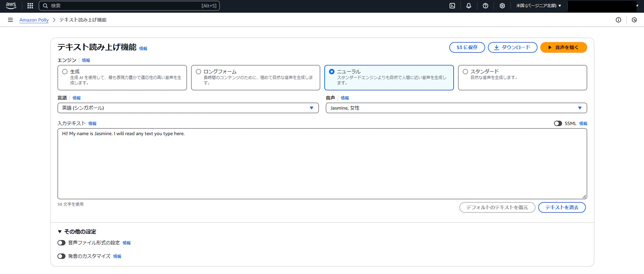Image resolution: width=644 pixels, height=274 pixels.
Task: Open 情報 link next to the page title
Action: pyautogui.click(x=143, y=48)
